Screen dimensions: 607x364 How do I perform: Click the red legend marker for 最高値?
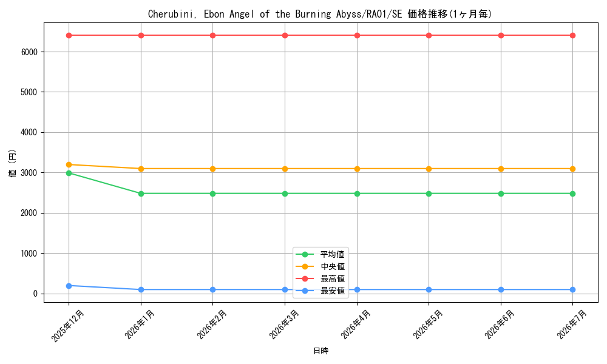(305, 278)
